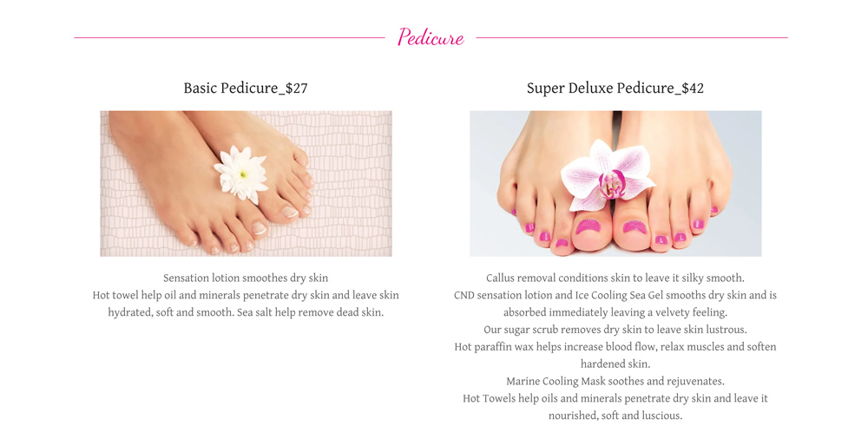This screenshot has height=432, width=868.
Task: Open the Super Deluxe Pedicure feet photo
Action: (x=615, y=184)
